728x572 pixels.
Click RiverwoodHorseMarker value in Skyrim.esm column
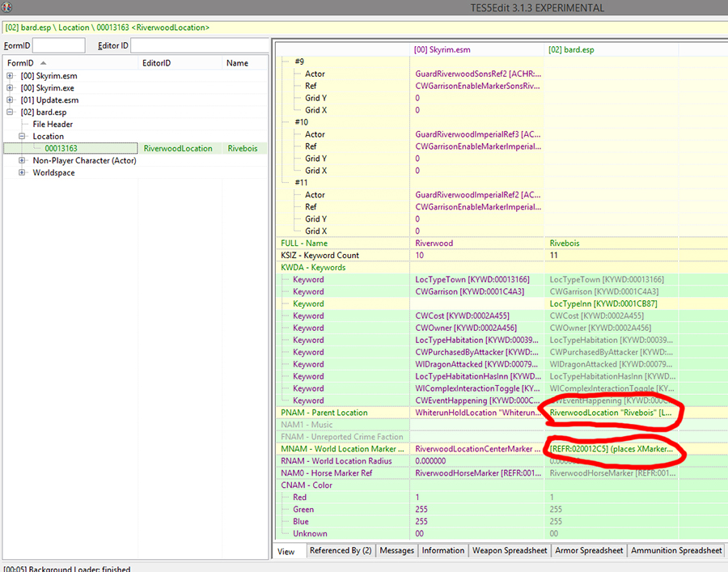pyautogui.click(x=478, y=472)
